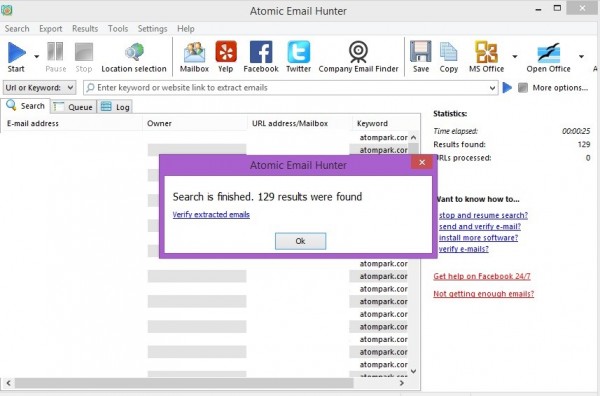Open the Export menu

(x=51, y=29)
